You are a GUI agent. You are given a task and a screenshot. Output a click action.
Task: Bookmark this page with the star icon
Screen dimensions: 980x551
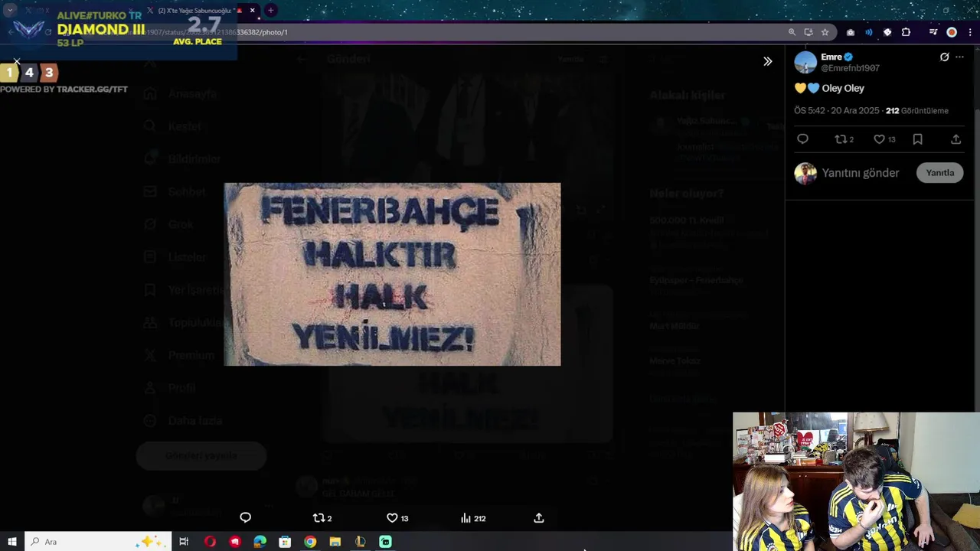(825, 32)
